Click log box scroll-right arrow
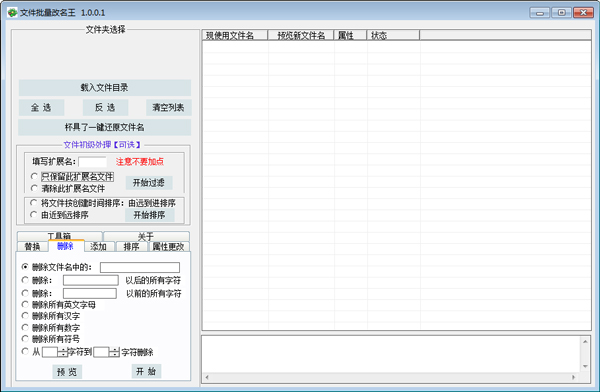 [x=574, y=377]
